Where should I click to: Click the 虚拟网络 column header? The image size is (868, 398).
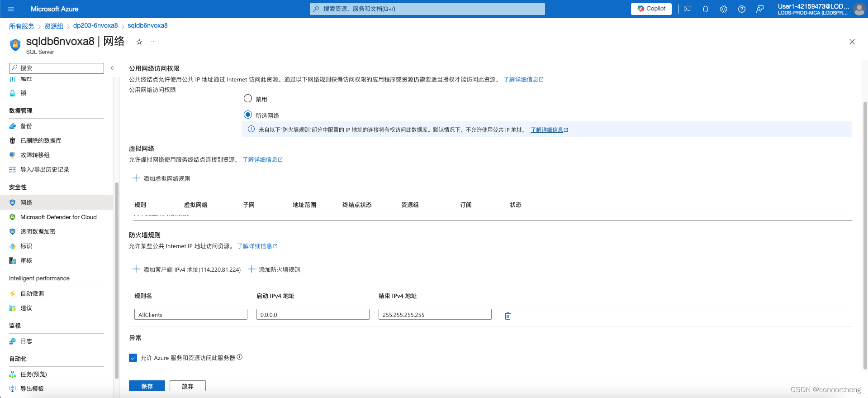(196, 205)
